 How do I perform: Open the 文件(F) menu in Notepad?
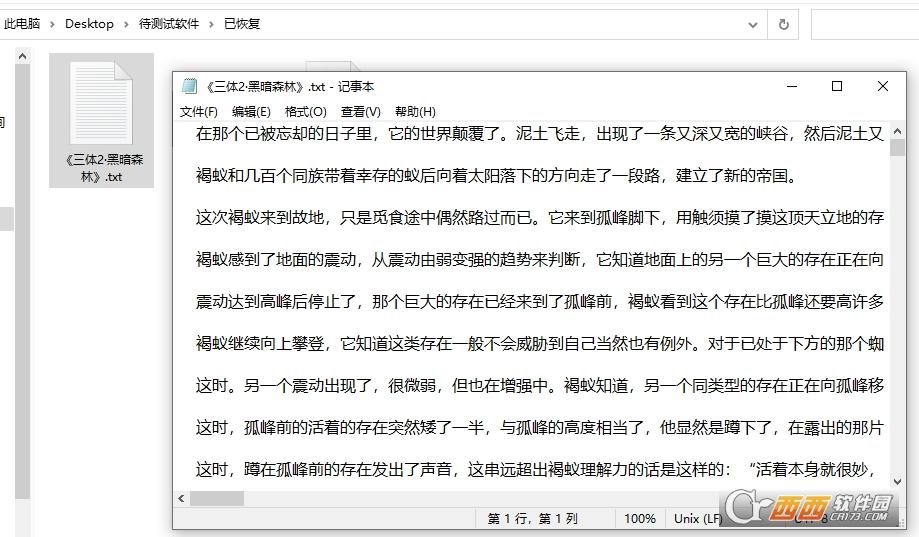pos(198,111)
